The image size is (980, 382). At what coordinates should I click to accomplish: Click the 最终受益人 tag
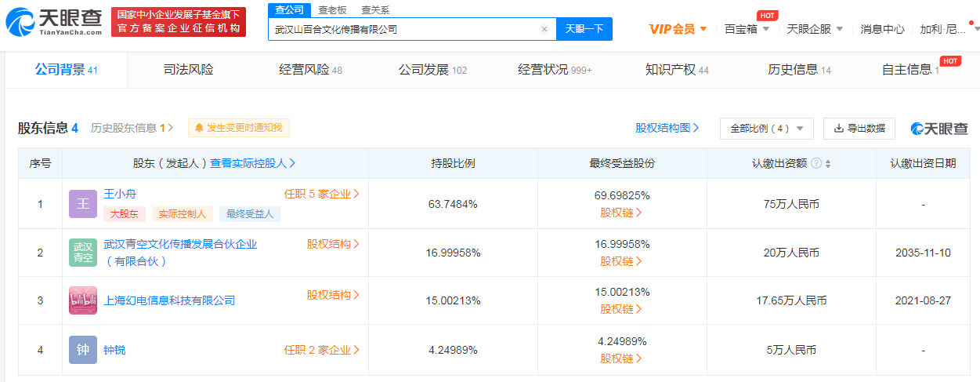pyautogui.click(x=249, y=213)
